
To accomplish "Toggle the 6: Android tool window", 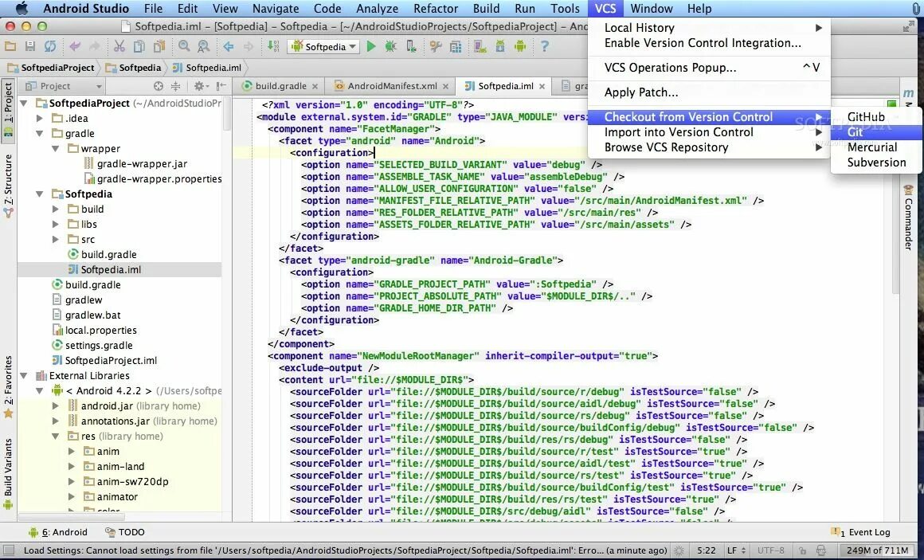I will [57, 532].
